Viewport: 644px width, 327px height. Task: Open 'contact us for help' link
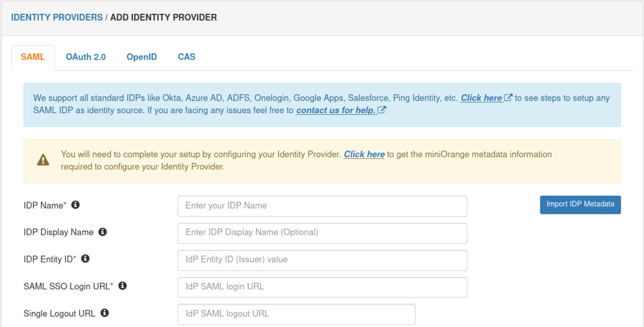pyautogui.click(x=336, y=111)
